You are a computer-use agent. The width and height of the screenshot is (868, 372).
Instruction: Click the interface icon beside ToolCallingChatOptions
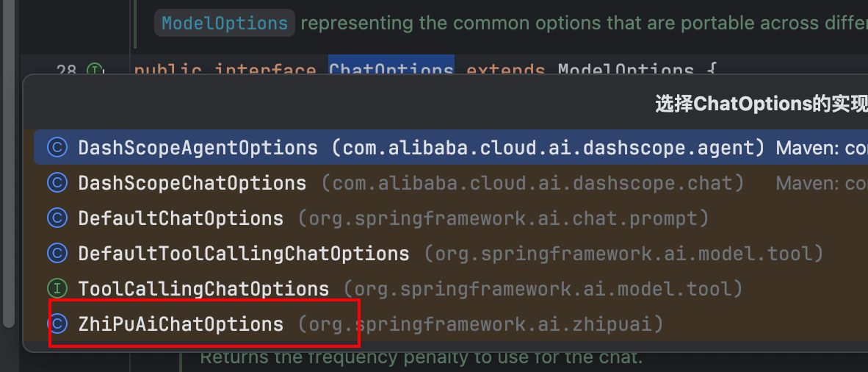coord(57,289)
